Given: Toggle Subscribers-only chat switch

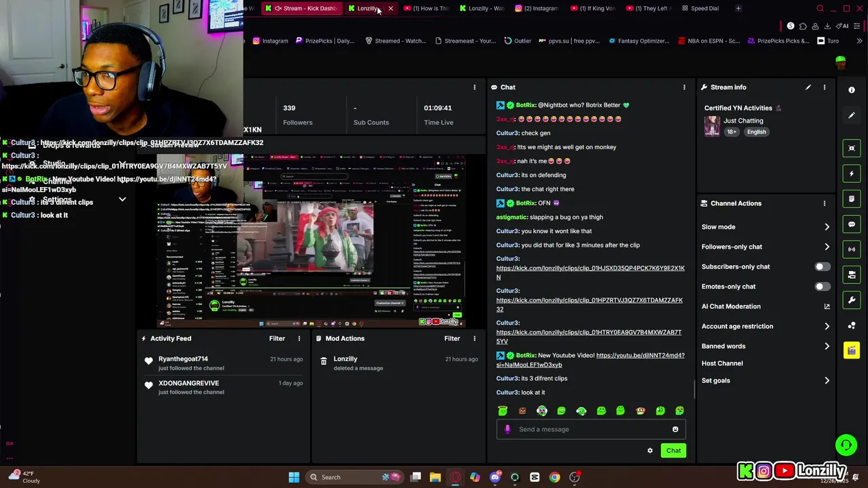Looking at the screenshot, I should pos(822,267).
